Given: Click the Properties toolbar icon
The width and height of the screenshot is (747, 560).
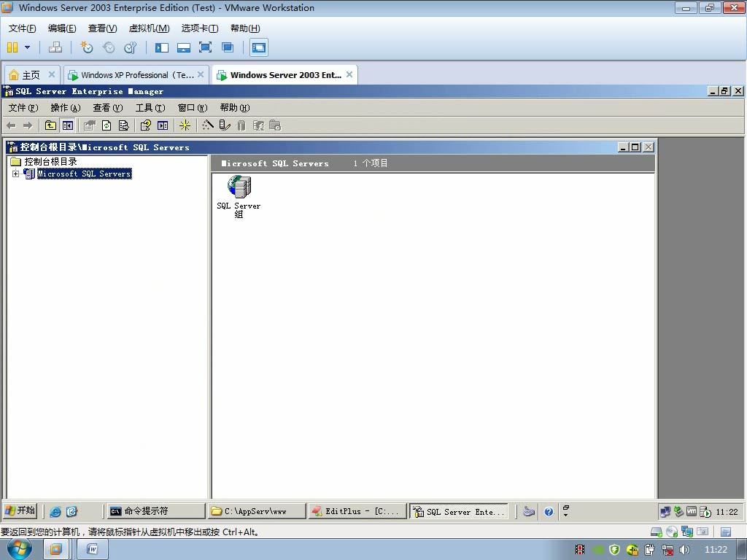Looking at the screenshot, I should [x=90, y=125].
